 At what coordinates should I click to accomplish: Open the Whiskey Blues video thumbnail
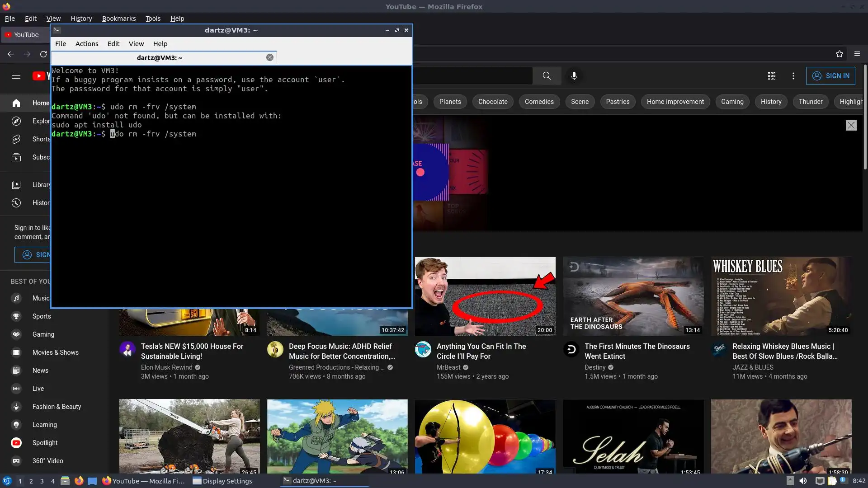[x=781, y=296]
